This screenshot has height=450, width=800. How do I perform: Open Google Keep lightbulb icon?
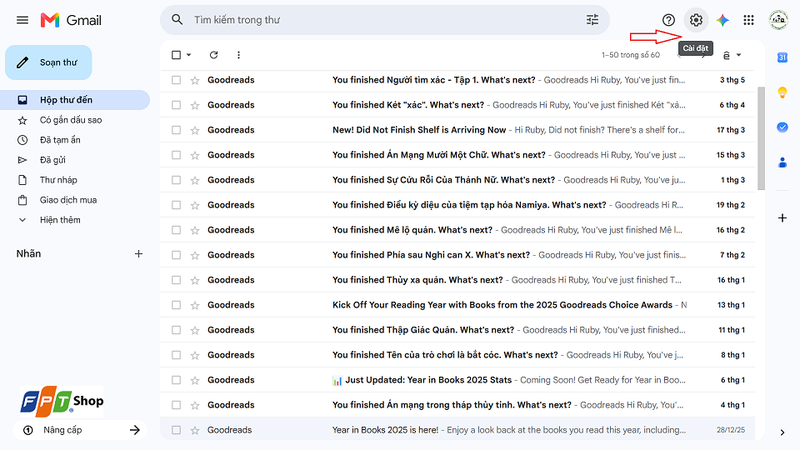pyautogui.click(x=782, y=92)
